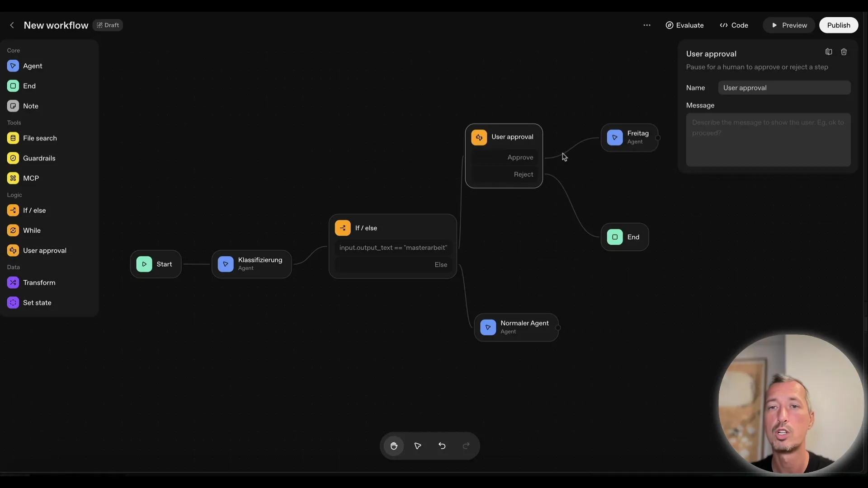This screenshot has height=488, width=868.
Task: Add a While loop node
Action: (x=32, y=230)
